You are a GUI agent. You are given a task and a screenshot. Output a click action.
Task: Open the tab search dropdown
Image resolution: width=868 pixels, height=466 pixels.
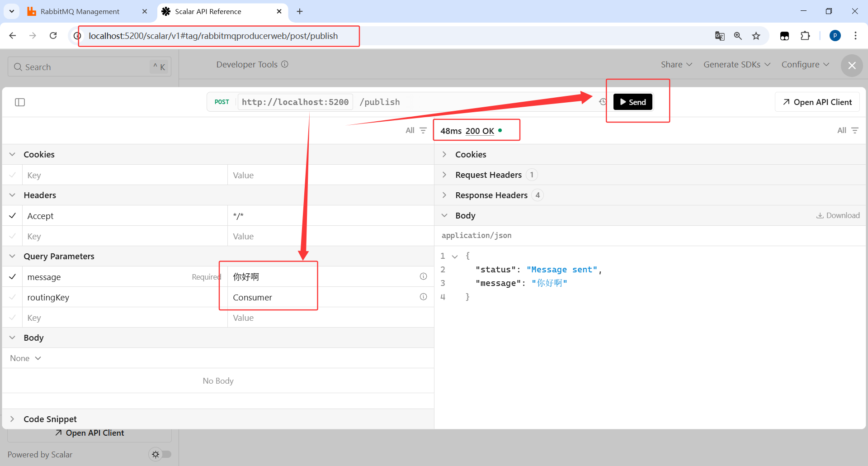[12, 11]
